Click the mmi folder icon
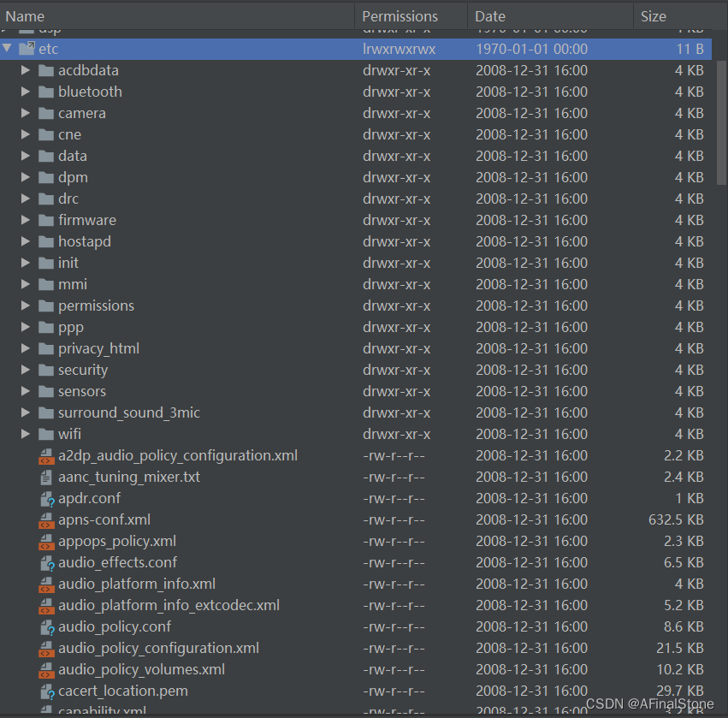728x718 pixels. tap(46, 284)
